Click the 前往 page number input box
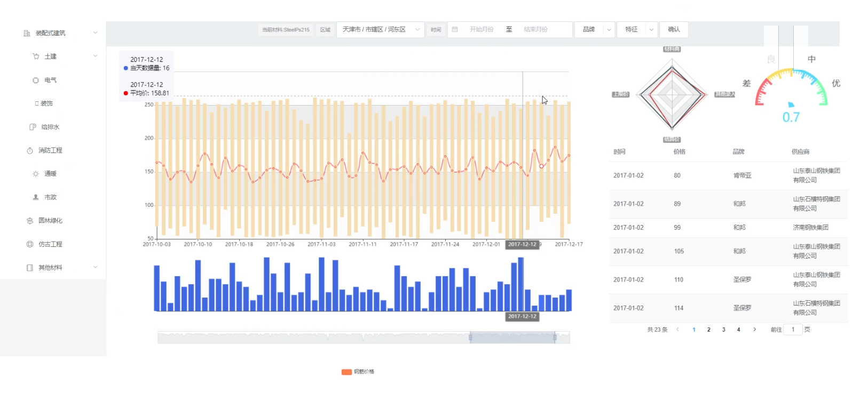Image resolution: width=868 pixels, height=393 pixels. pos(793,330)
